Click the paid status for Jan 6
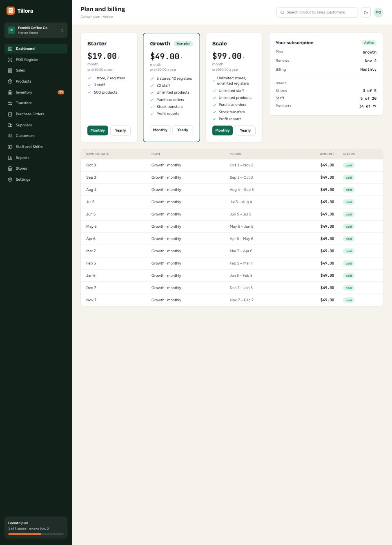This screenshot has height=545, width=392. 349,276
